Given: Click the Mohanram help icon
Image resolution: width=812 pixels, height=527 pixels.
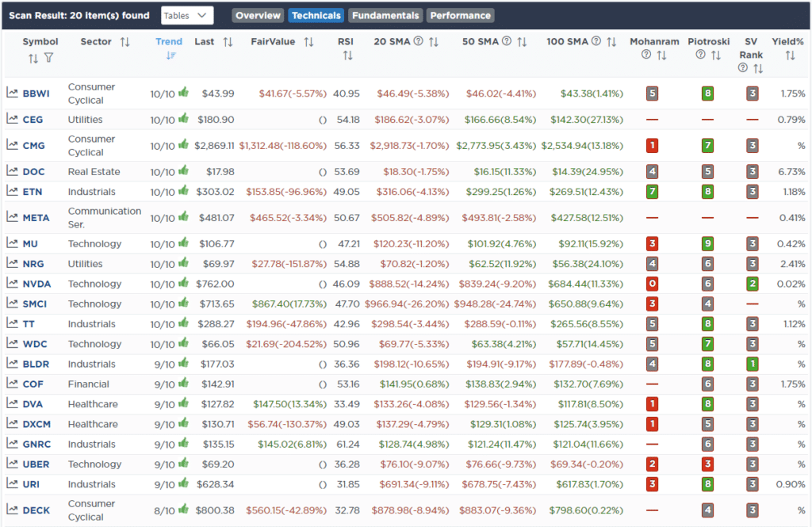Looking at the screenshot, I should tap(645, 55).
